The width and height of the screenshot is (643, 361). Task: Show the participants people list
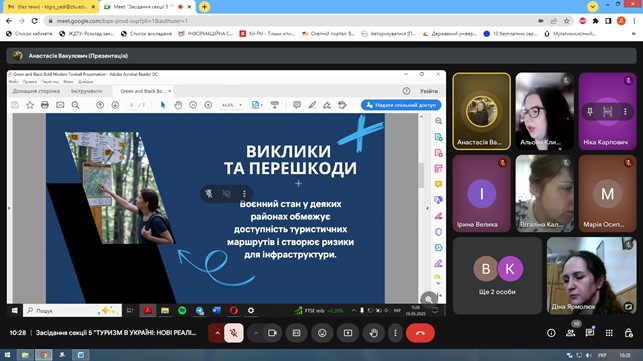point(570,333)
